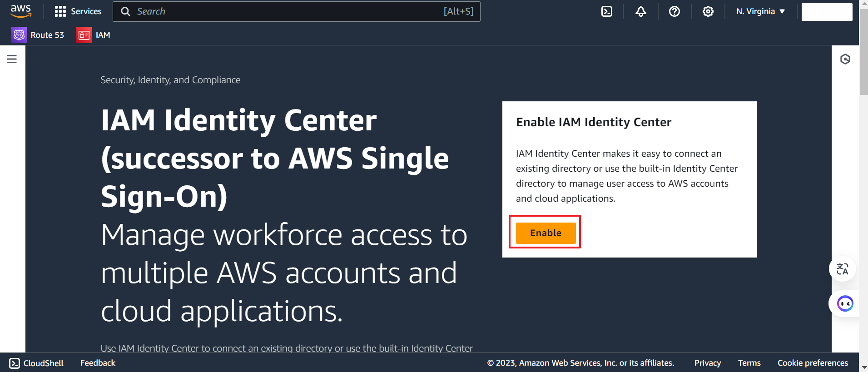Click the 'Enable IAM Identity Center' heading
868x372 pixels.
(594, 122)
